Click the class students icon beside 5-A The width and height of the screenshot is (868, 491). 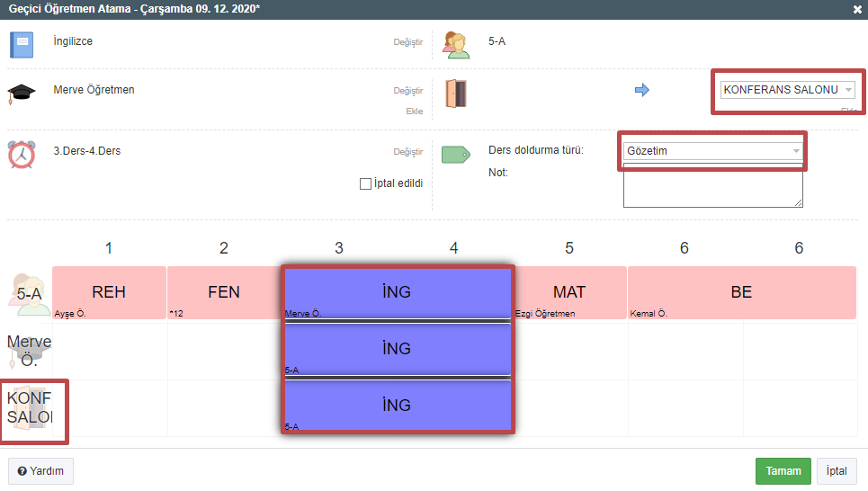click(x=456, y=45)
